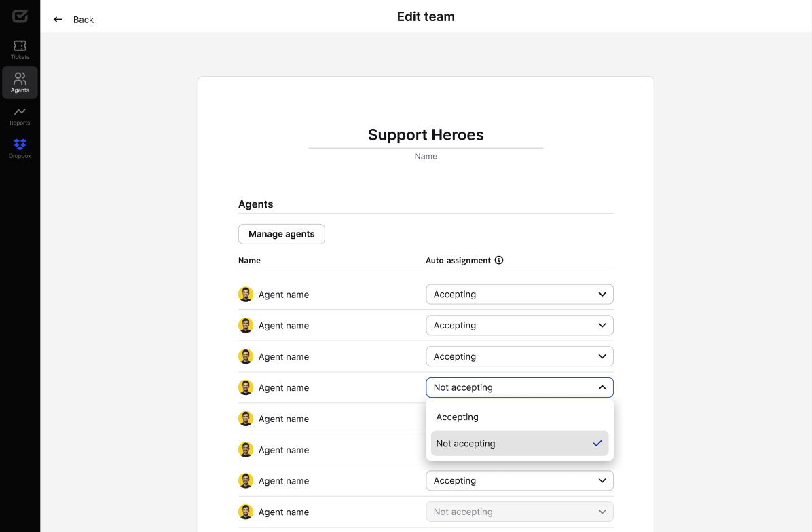Image resolution: width=812 pixels, height=532 pixels.
Task: Open the Tickets section
Action: coord(20,50)
